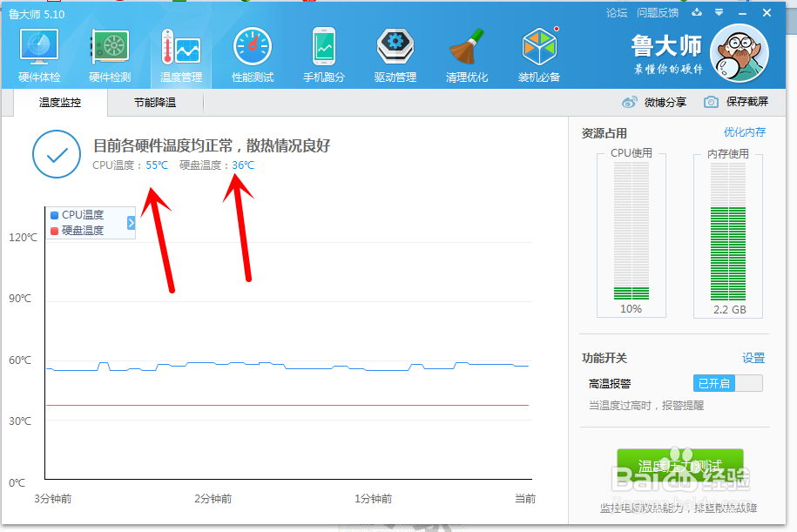Click the 1分钟前 time axis label

tap(373, 499)
